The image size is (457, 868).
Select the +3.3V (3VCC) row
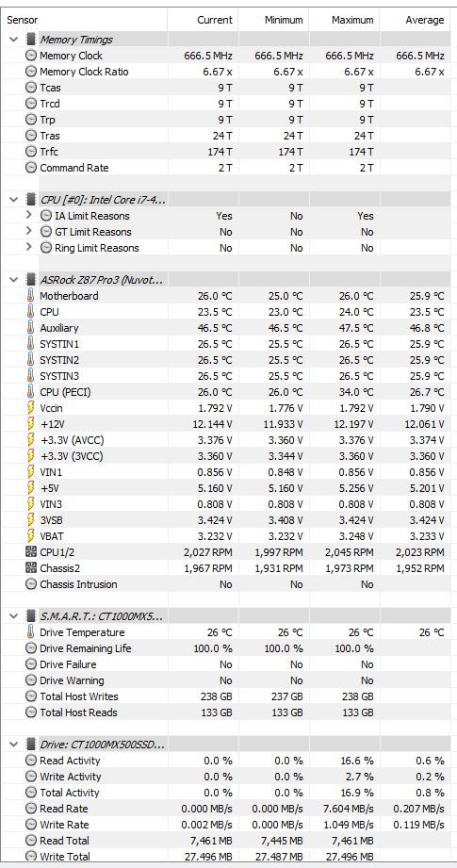click(228, 457)
